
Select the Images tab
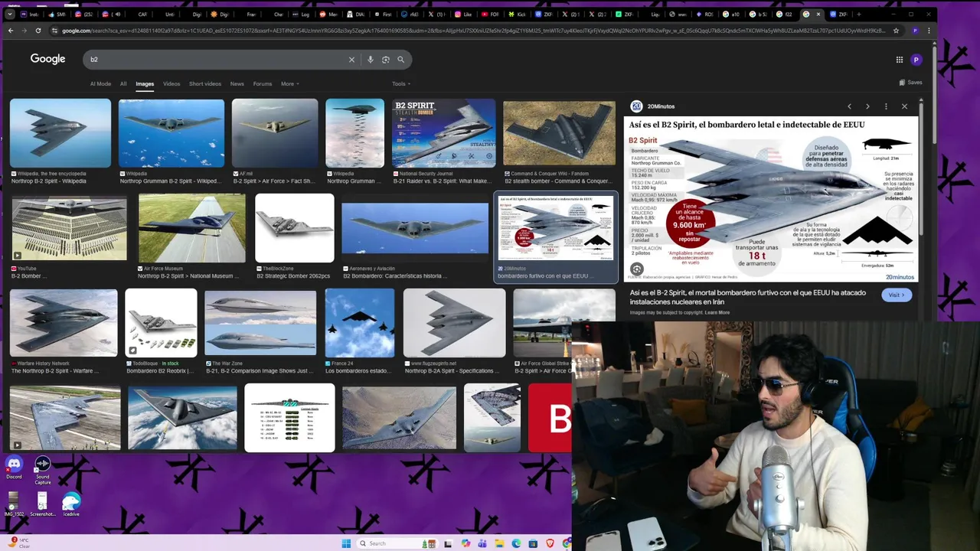point(145,83)
